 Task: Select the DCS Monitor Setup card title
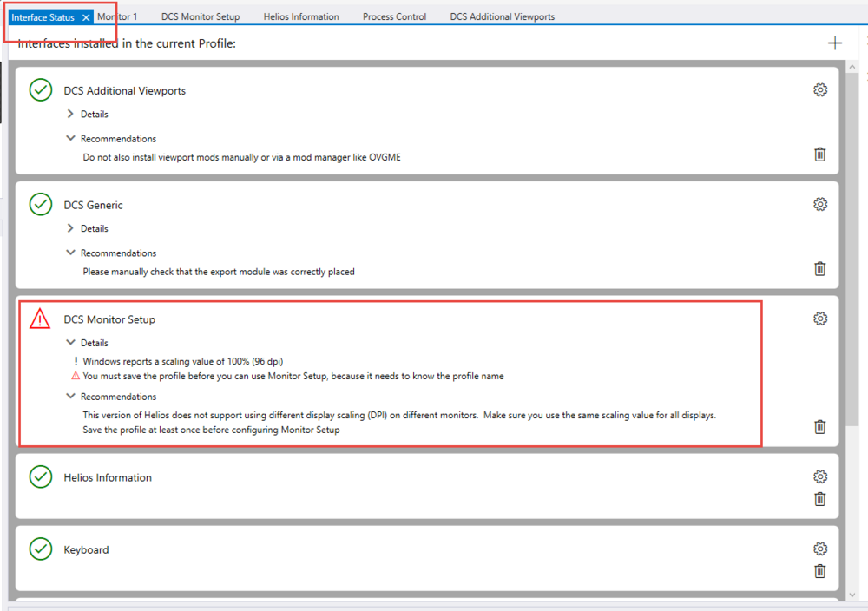109,320
